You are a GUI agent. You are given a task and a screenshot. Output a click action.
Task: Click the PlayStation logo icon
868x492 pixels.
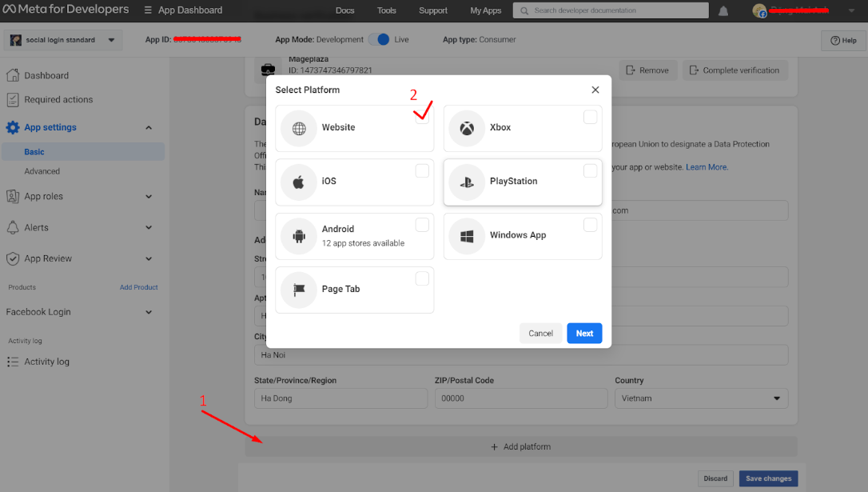pos(467,182)
